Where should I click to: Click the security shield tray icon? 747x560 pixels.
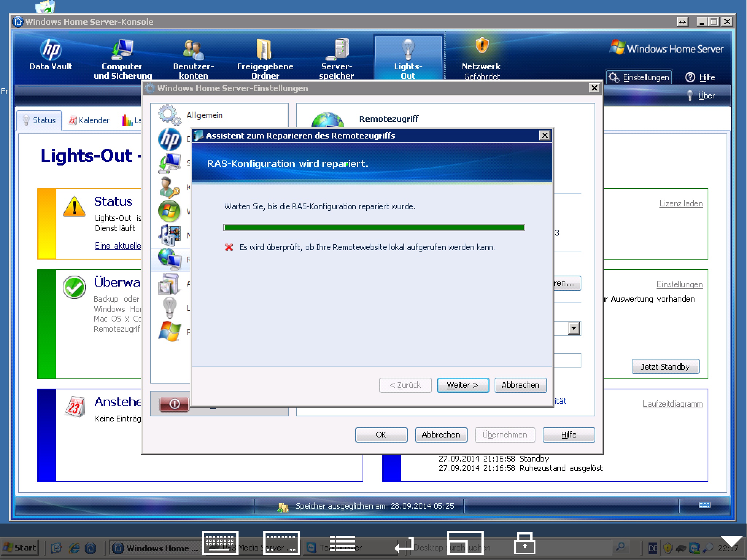coord(667,548)
